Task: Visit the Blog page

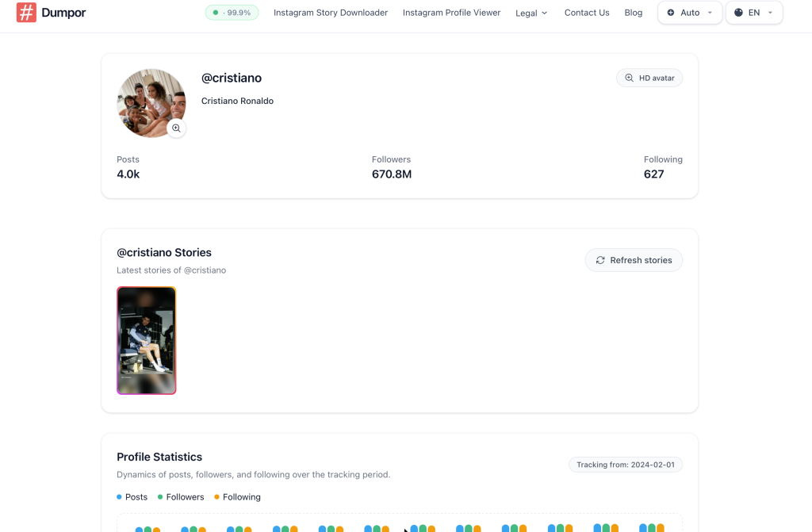Action: pyautogui.click(x=634, y=13)
